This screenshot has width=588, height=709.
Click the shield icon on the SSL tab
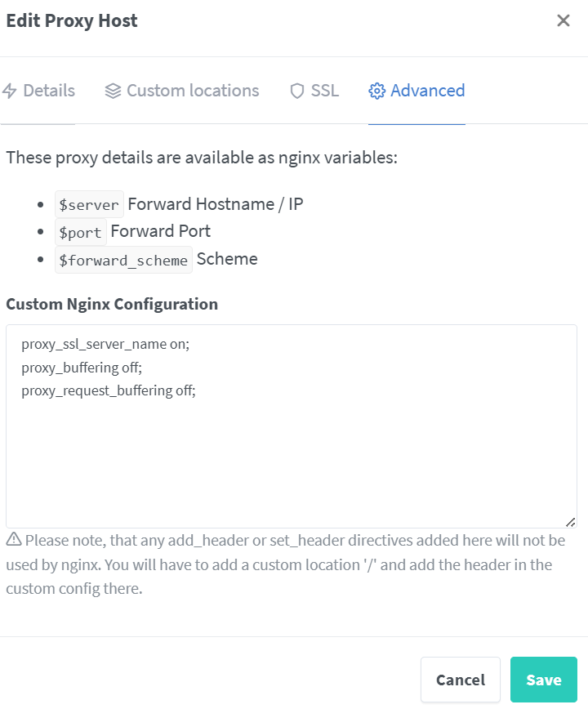click(296, 91)
